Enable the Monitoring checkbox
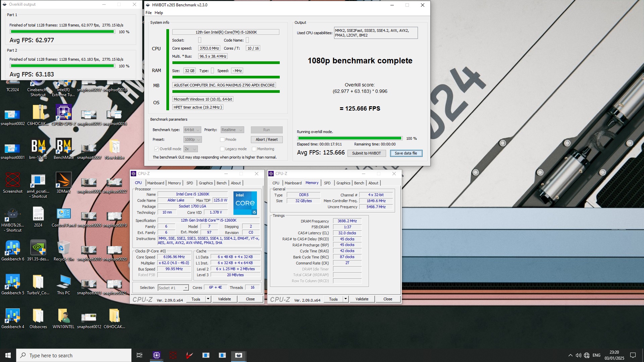This screenshot has width=644, height=362. pos(254,149)
